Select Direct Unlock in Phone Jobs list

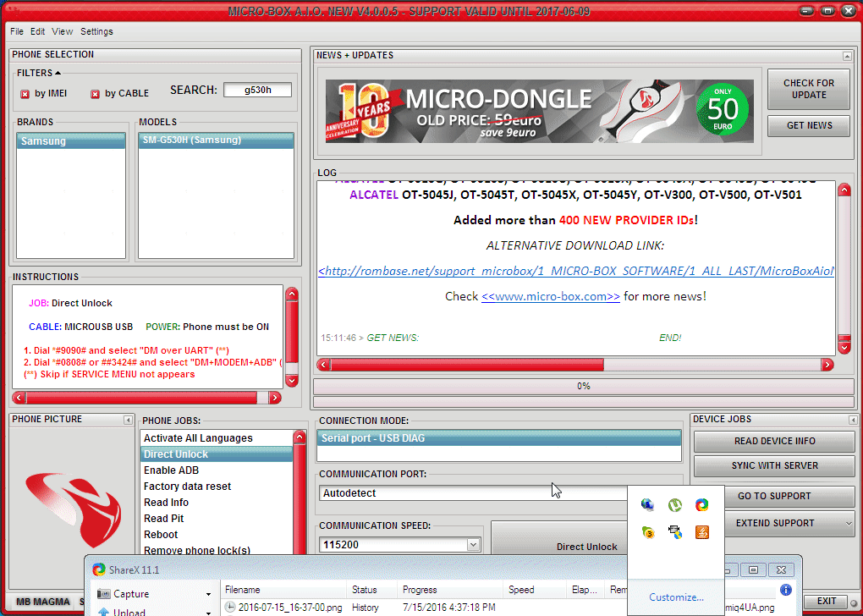click(217, 454)
